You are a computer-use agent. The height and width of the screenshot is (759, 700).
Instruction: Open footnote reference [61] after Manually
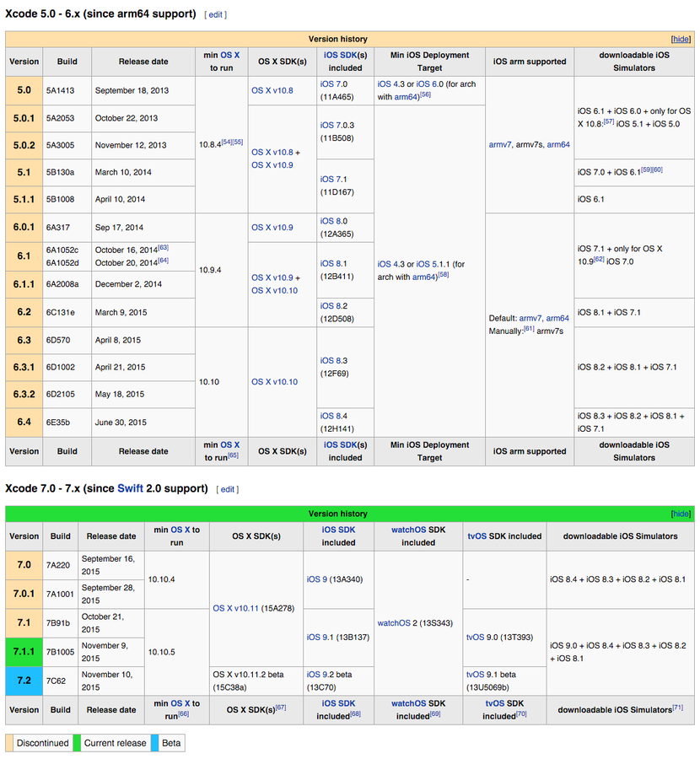coord(529,329)
